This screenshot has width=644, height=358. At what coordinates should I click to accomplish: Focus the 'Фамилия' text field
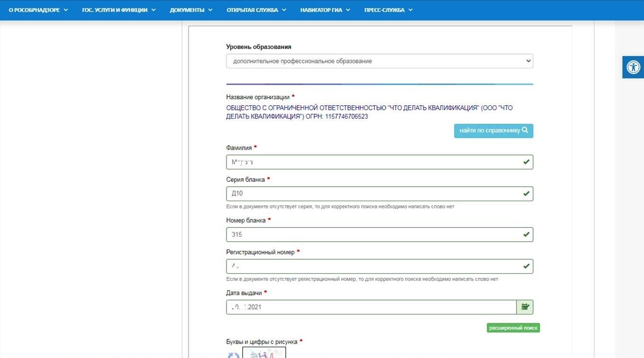374,162
